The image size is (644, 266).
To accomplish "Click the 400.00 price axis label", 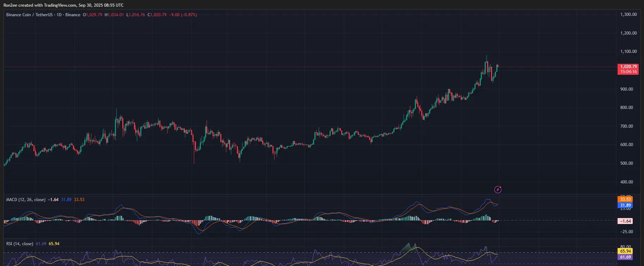I will click(x=627, y=182).
